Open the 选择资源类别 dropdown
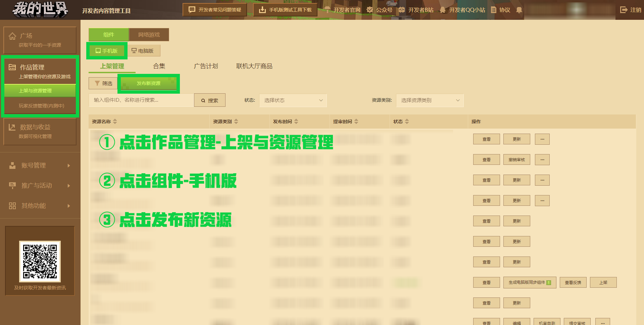This screenshot has width=644, height=325. [430, 100]
